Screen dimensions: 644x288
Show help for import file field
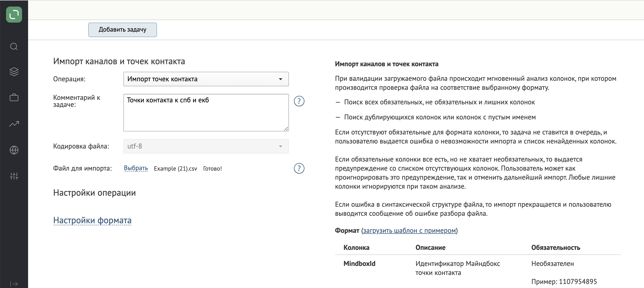point(299,168)
